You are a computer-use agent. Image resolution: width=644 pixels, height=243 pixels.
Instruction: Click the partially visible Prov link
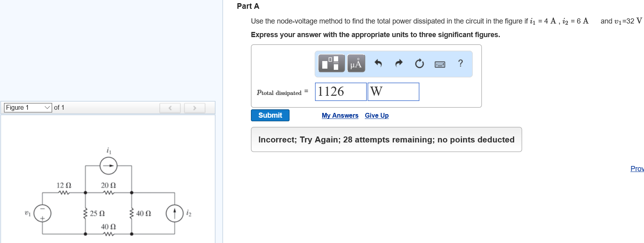pos(636,169)
